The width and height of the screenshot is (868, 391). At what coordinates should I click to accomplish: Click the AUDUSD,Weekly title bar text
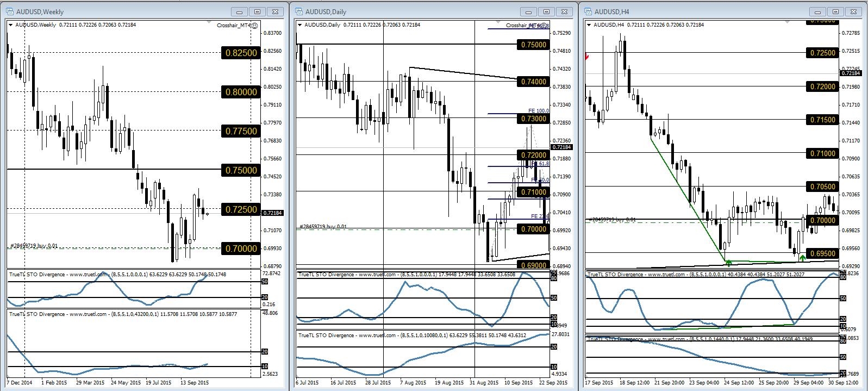(40, 11)
